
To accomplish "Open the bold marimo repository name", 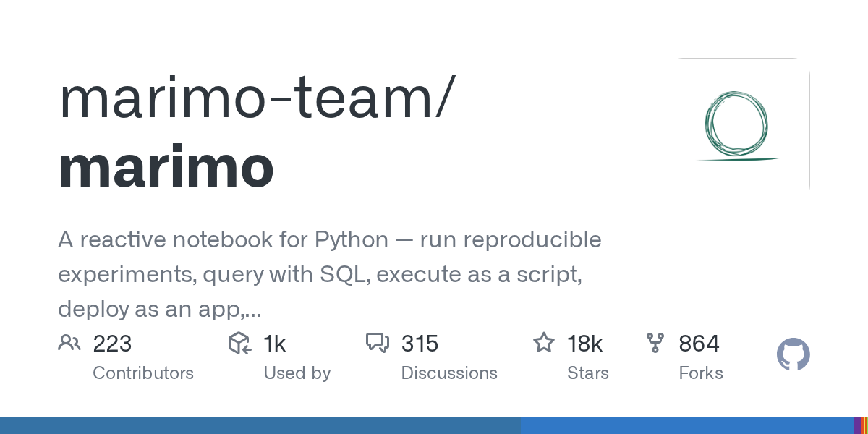I will click(166, 167).
